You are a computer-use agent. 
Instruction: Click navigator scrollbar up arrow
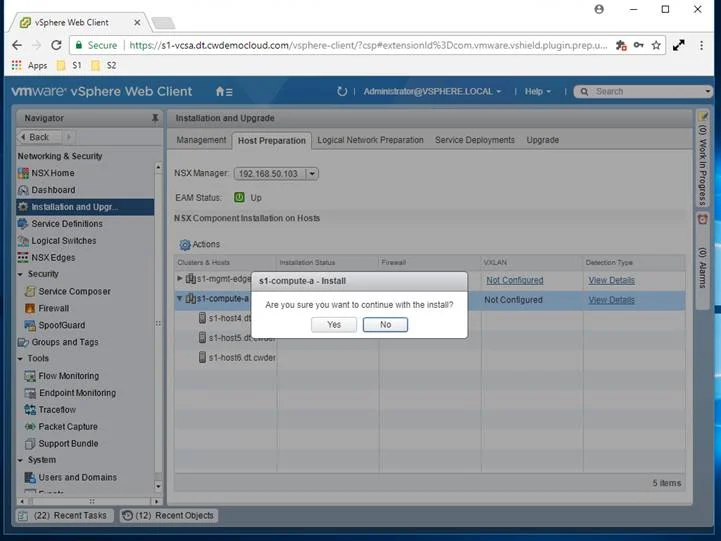tap(158, 167)
